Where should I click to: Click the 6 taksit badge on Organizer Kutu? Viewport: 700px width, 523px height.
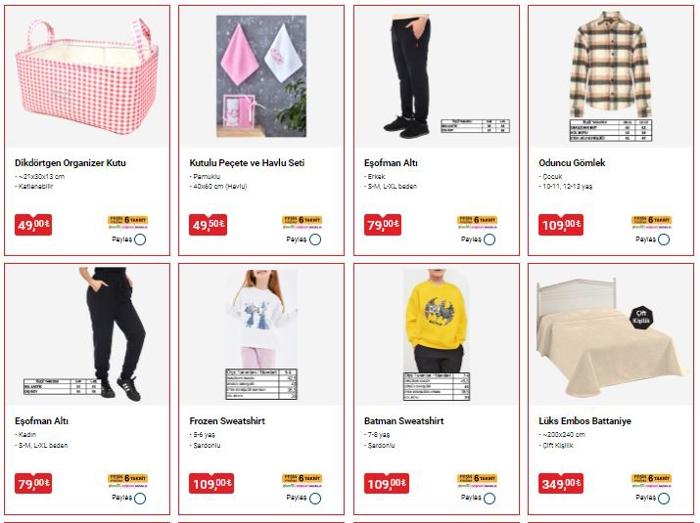(128, 221)
